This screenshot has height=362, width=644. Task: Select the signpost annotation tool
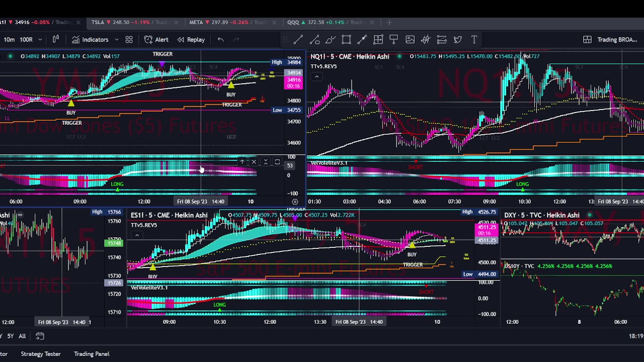[394, 40]
